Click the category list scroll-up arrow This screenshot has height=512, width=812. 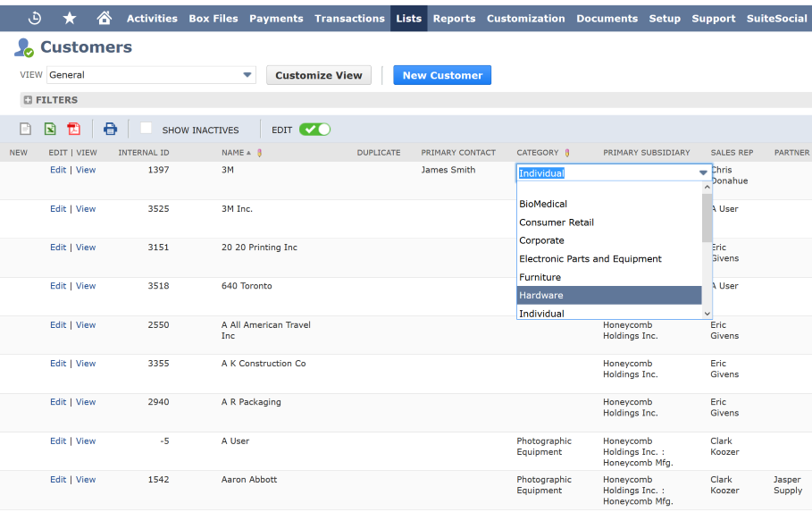click(707, 187)
